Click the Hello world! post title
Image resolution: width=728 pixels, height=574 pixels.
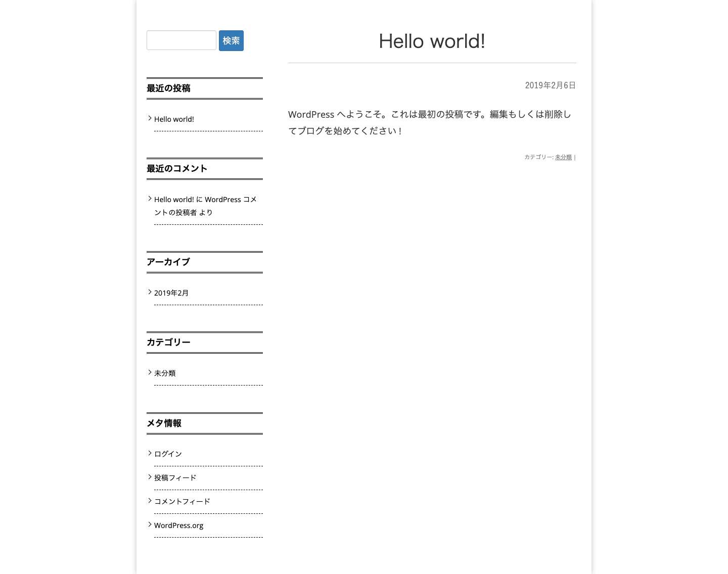click(432, 41)
